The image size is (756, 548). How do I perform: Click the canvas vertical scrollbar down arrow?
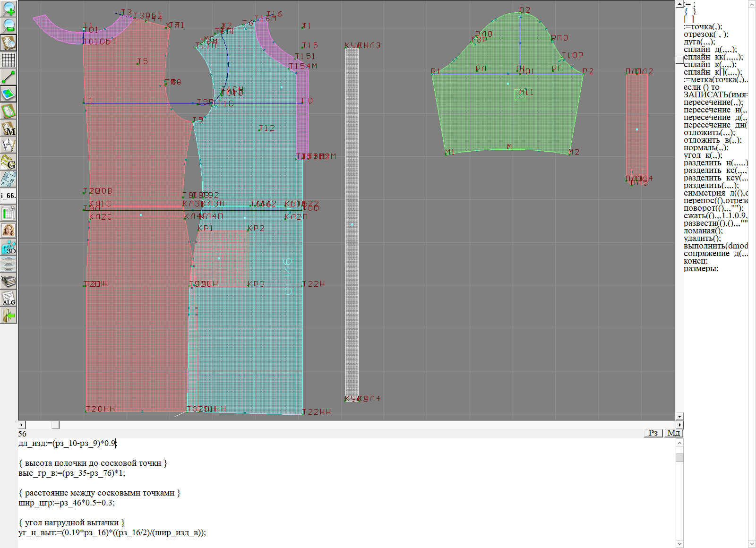(679, 416)
